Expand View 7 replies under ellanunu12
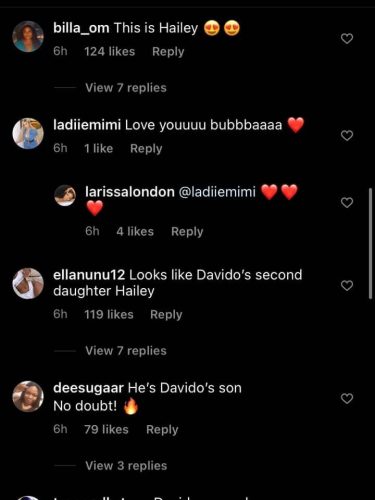The width and height of the screenshot is (375, 500). (x=126, y=351)
